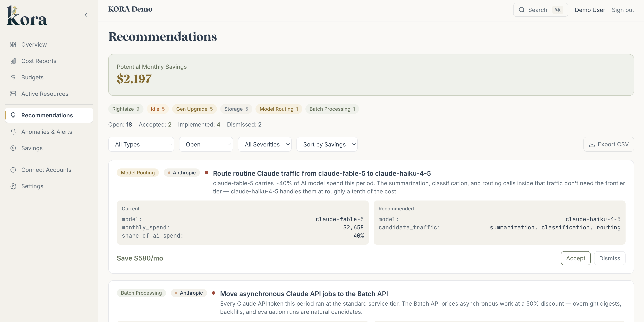
Task: Click the 'Open: 18' status count
Action: tap(120, 124)
